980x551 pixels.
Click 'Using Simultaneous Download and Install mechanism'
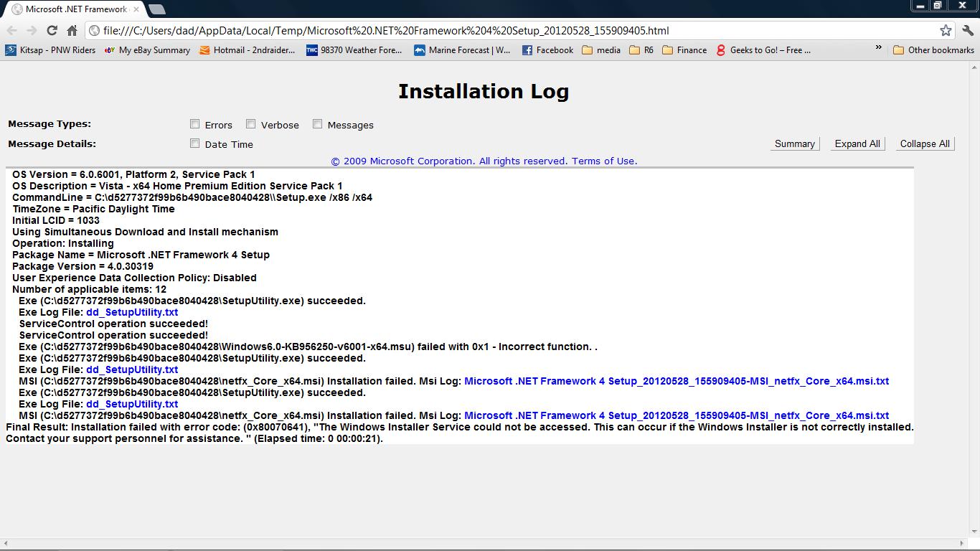click(145, 232)
